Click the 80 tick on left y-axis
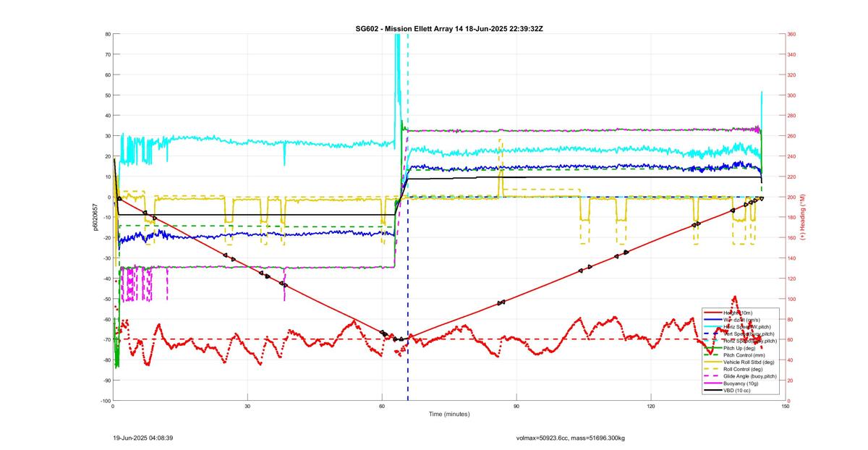This screenshot has height=450, width=868. coord(107,34)
